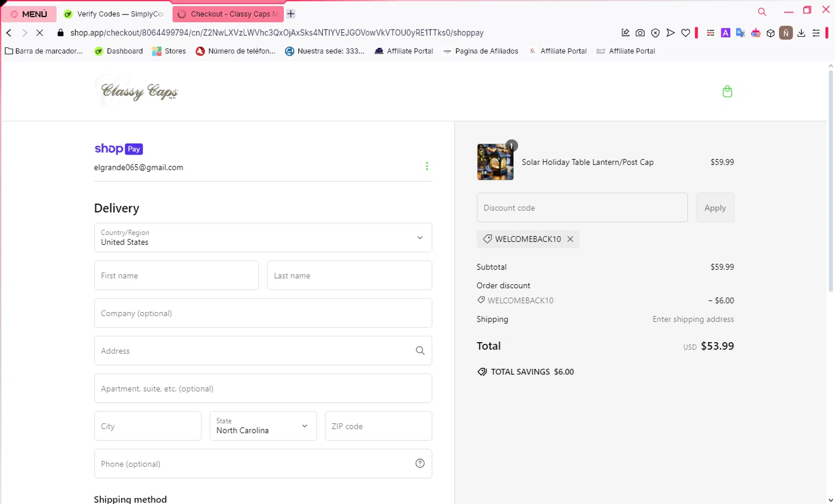Expand the Country/Region dropdown
Screen dimensions: 835x504
263,238
